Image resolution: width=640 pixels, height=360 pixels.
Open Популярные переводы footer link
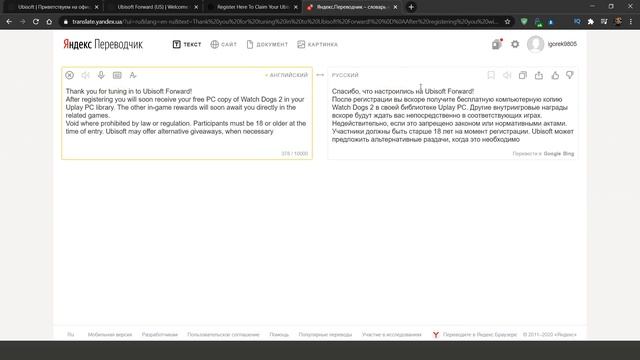(325, 334)
